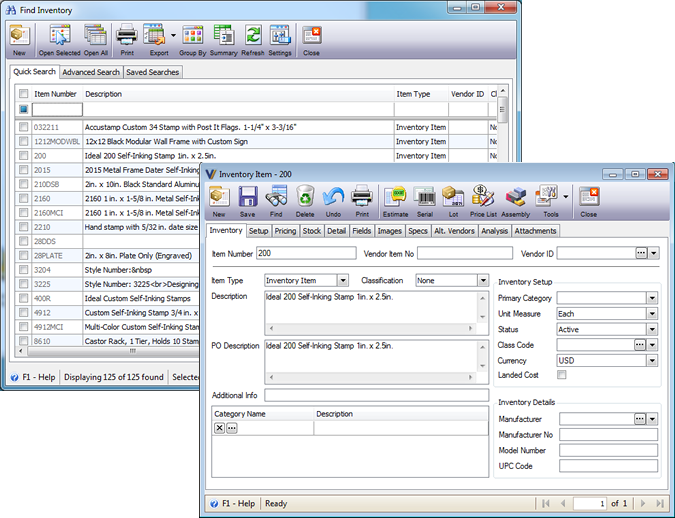675x518 pixels.
Task: Open the Stock tab
Action: tap(312, 231)
